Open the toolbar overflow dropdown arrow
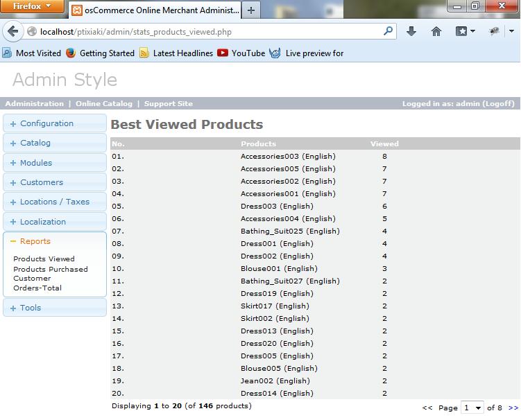 pyautogui.click(x=511, y=31)
